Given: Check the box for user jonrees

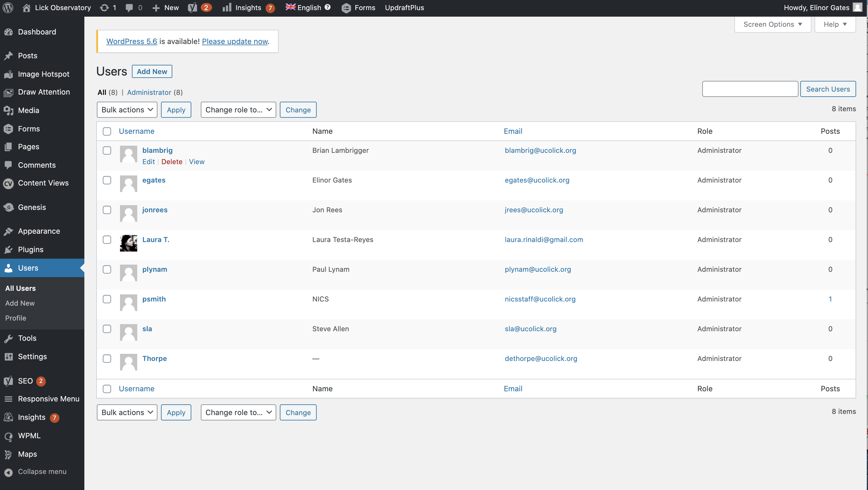Looking at the screenshot, I should pos(107,210).
